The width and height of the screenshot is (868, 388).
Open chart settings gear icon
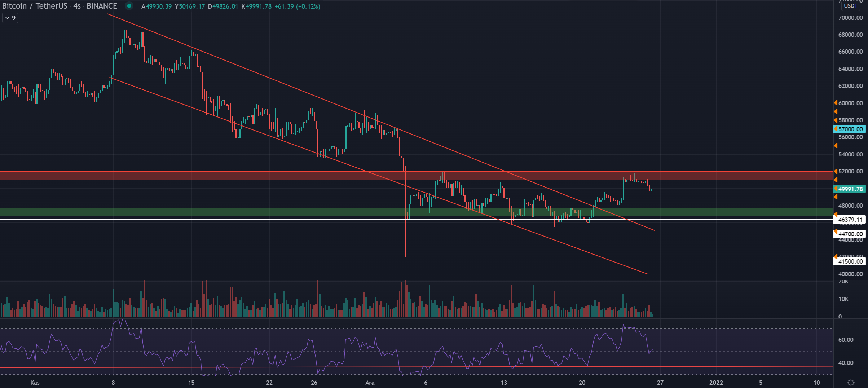(x=851, y=383)
